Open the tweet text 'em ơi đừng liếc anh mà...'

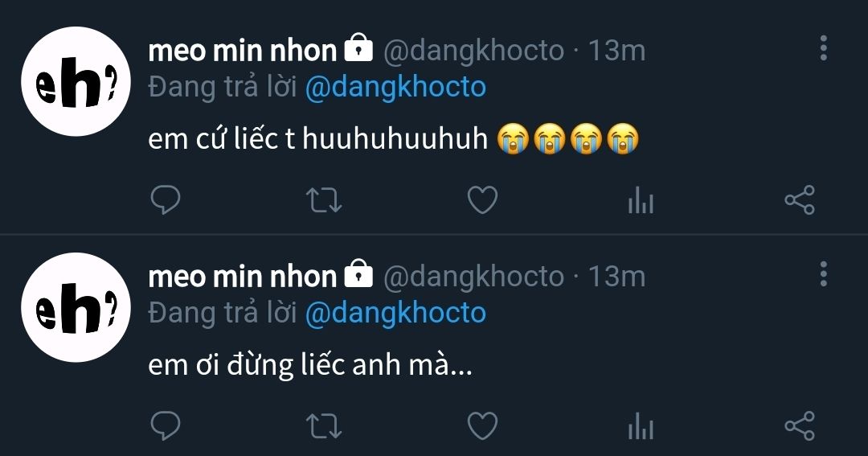[x=310, y=365]
